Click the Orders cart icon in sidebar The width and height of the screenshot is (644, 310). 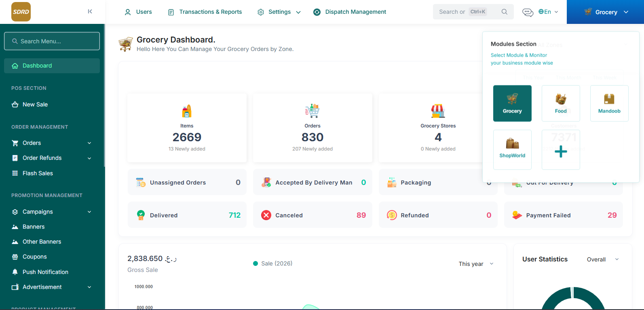15,143
